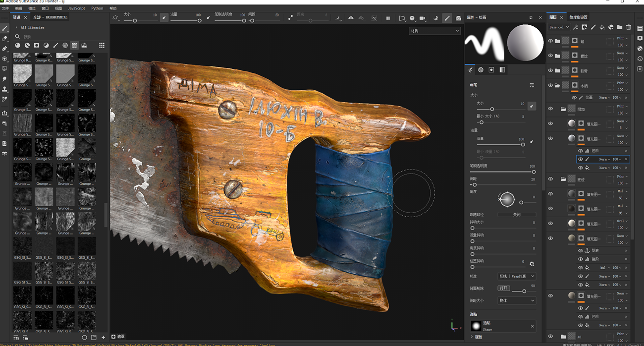Open the Python menu
This screenshot has height=346, width=644.
pos(97,8)
